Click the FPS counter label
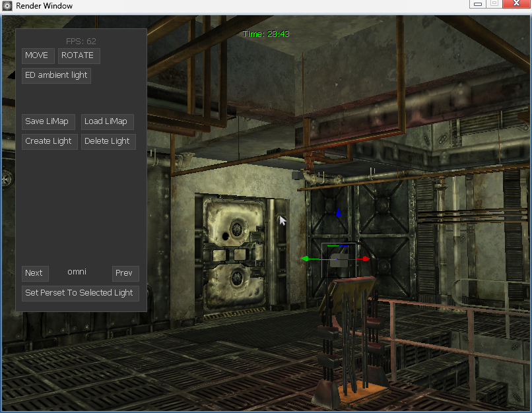 pyautogui.click(x=81, y=42)
